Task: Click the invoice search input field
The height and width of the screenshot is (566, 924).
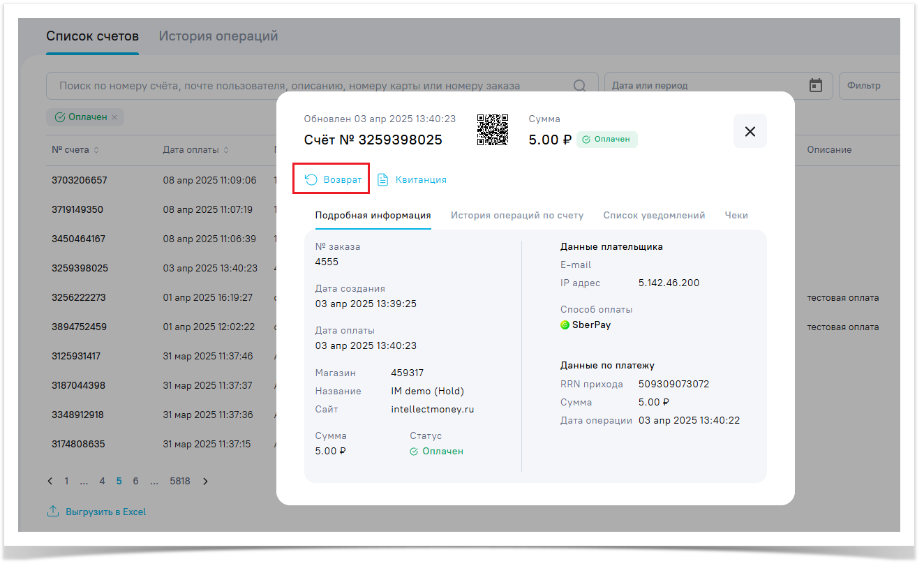Action: [307, 86]
